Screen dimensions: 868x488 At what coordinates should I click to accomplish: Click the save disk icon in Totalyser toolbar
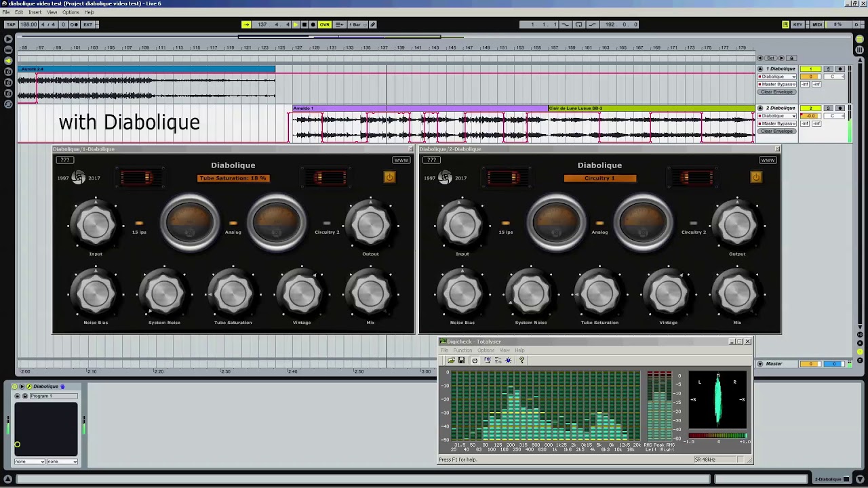coord(461,361)
